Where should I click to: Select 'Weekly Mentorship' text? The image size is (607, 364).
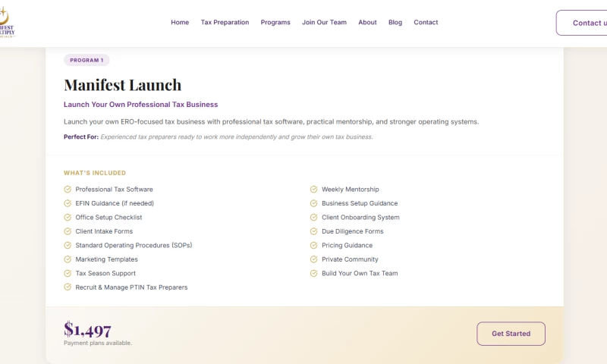(351, 189)
